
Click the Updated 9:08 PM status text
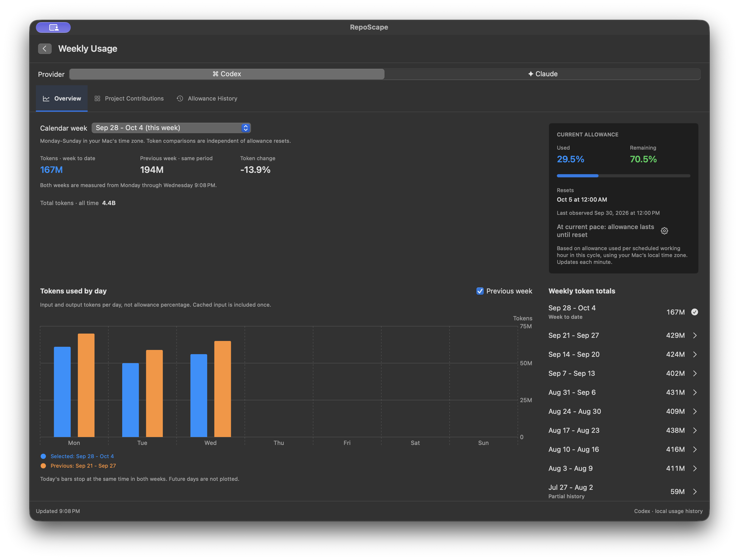(x=58, y=511)
